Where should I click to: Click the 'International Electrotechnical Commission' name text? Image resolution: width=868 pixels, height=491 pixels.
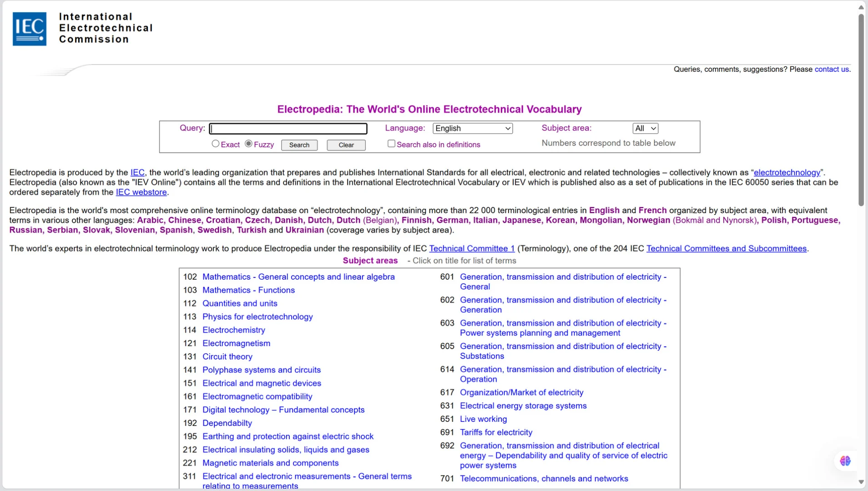(106, 28)
